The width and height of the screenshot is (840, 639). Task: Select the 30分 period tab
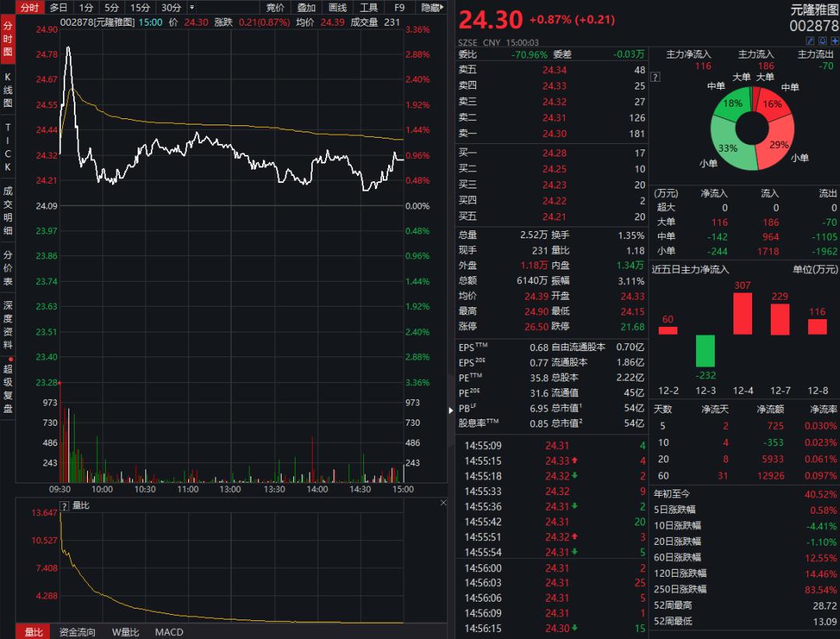[x=171, y=8]
